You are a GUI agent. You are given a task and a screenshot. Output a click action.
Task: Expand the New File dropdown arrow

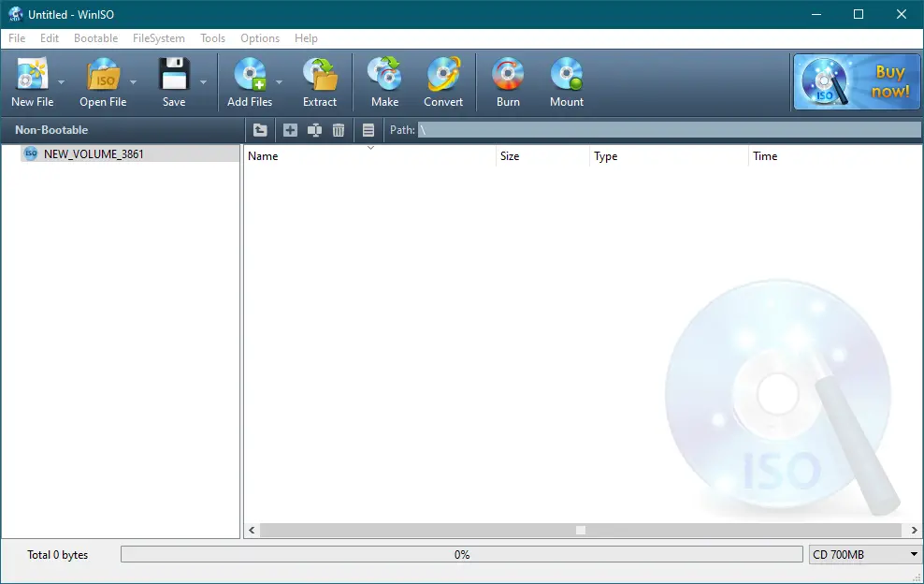61,82
